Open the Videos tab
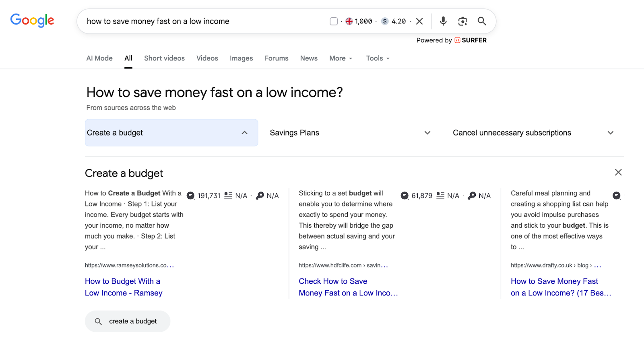644x339 pixels. click(207, 58)
